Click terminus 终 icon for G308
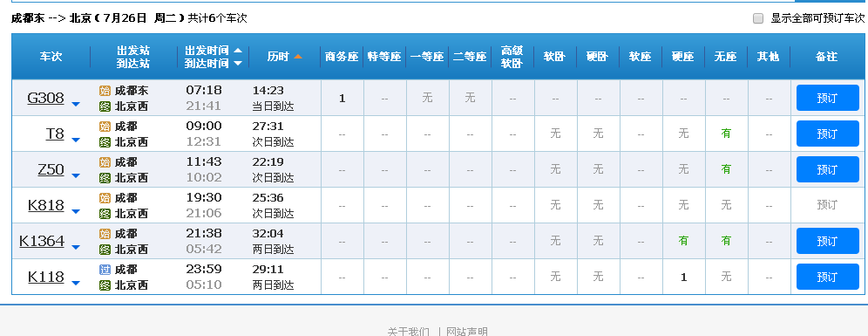 coord(105,106)
